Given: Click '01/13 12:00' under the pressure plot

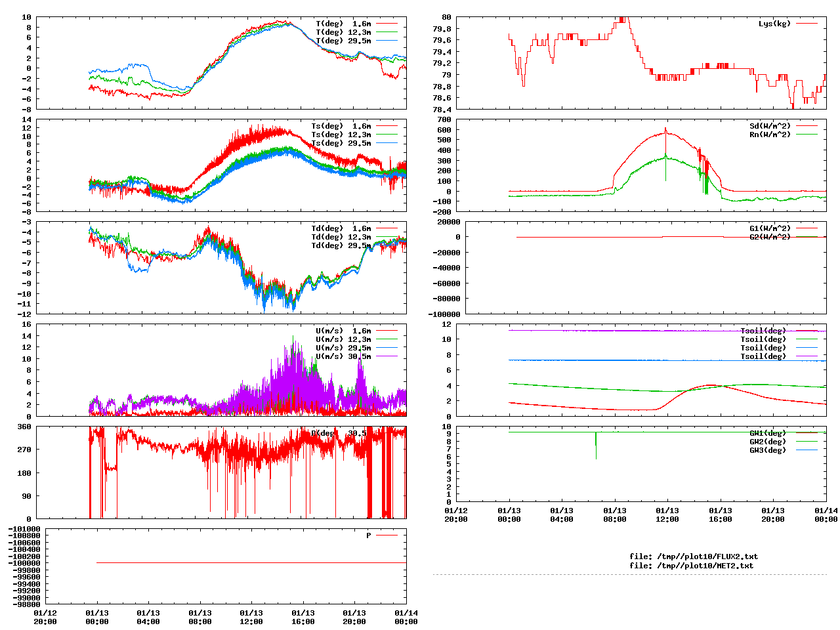Looking at the screenshot, I should pyautogui.click(x=251, y=617).
